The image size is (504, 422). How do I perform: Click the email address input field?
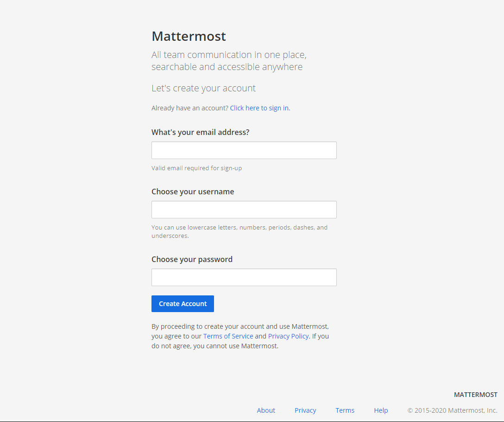[244, 150]
